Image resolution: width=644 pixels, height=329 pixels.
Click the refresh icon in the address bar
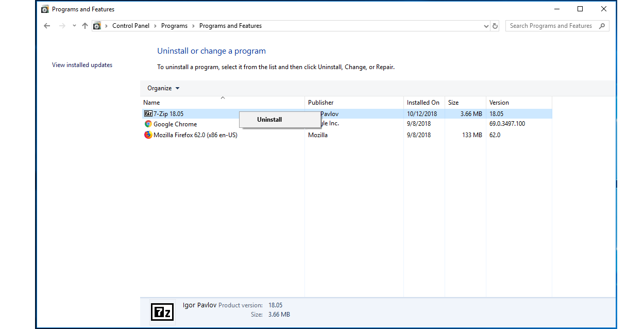click(x=495, y=25)
